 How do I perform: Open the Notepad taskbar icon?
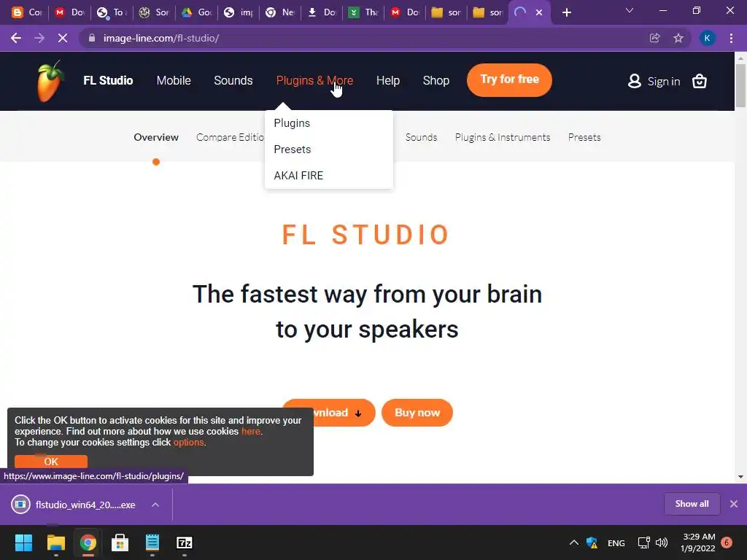tap(152, 542)
